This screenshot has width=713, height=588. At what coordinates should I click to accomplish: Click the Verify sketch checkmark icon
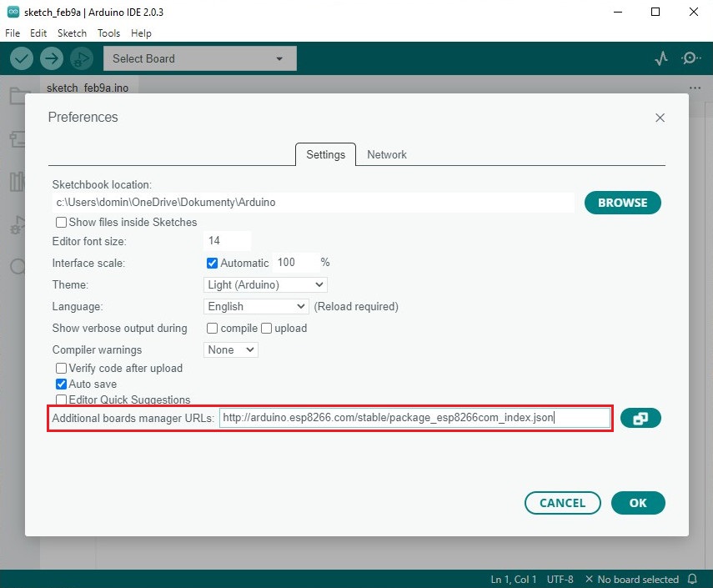click(22, 58)
